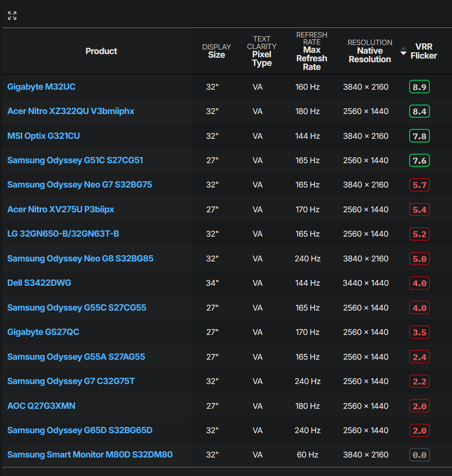
Task: Click the fullscreen expand icon
Action: click(x=12, y=15)
